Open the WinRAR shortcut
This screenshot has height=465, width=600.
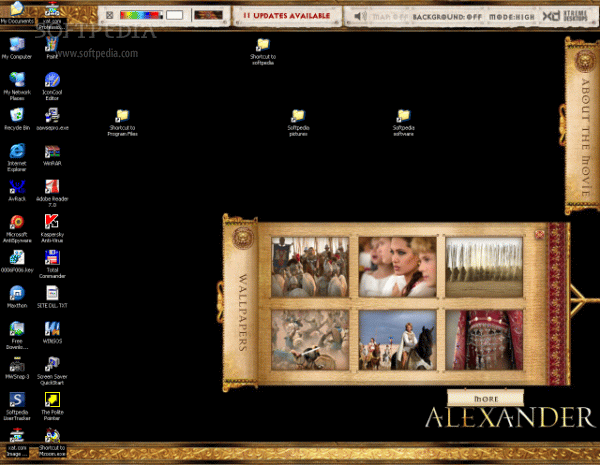(x=52, y=155)
